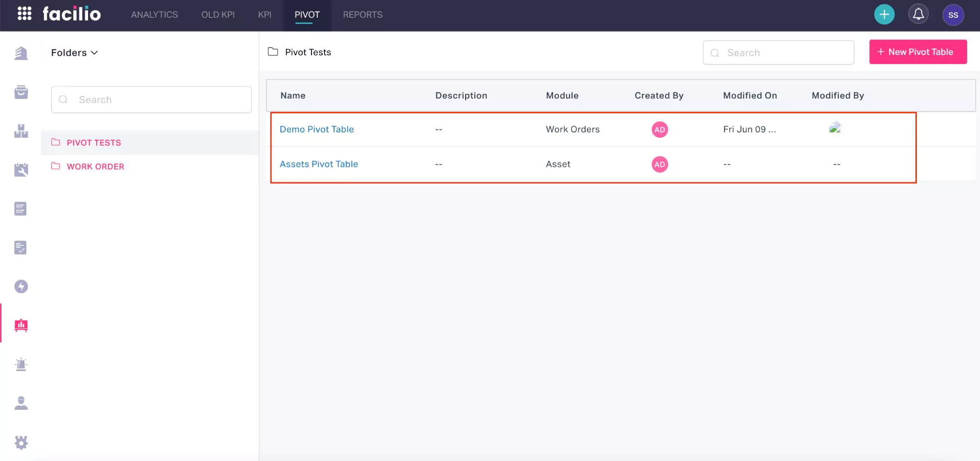
Task: Open the energy lightning bolt sidebar icon
Action: point(21,286)
